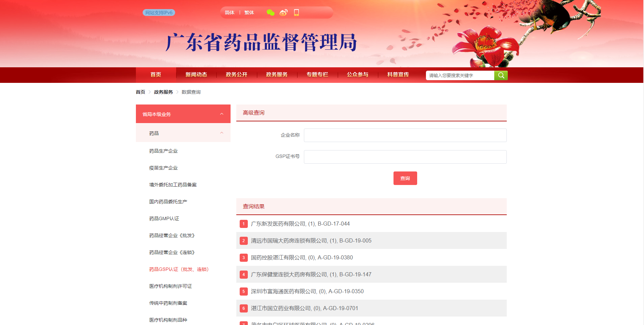
Task: Collapse the 药品 category chevron
Action: 222,133
